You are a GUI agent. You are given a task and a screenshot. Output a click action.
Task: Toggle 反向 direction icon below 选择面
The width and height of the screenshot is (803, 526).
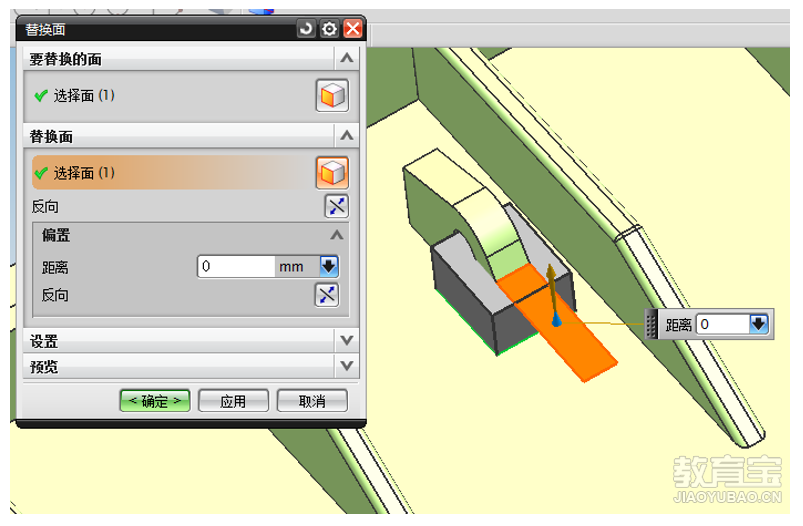click(x=336, y=206)
